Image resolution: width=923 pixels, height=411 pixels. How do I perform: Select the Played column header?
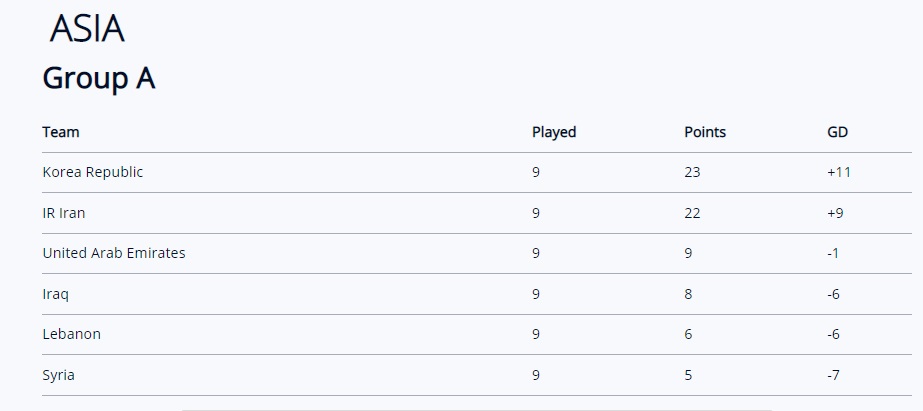[554, 132]
